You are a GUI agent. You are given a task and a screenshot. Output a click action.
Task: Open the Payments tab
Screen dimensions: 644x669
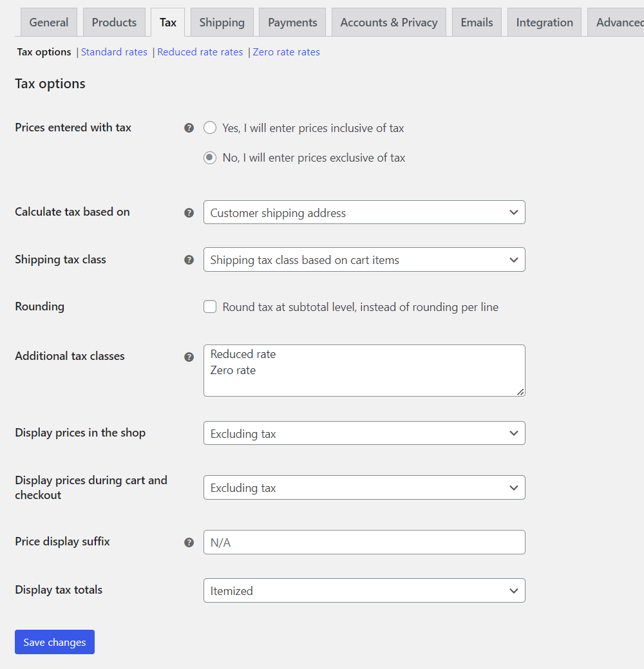(x=292, y=23)
